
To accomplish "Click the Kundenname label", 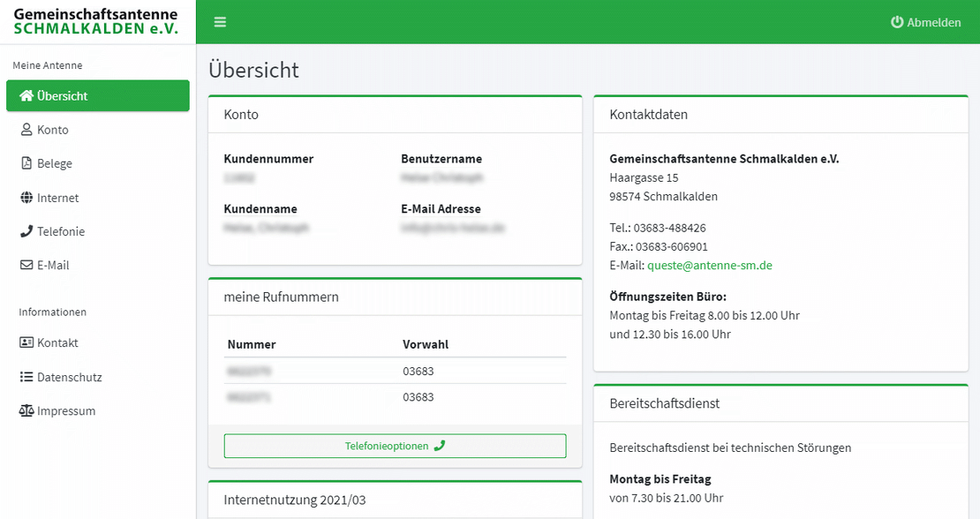I will point(260,208).
